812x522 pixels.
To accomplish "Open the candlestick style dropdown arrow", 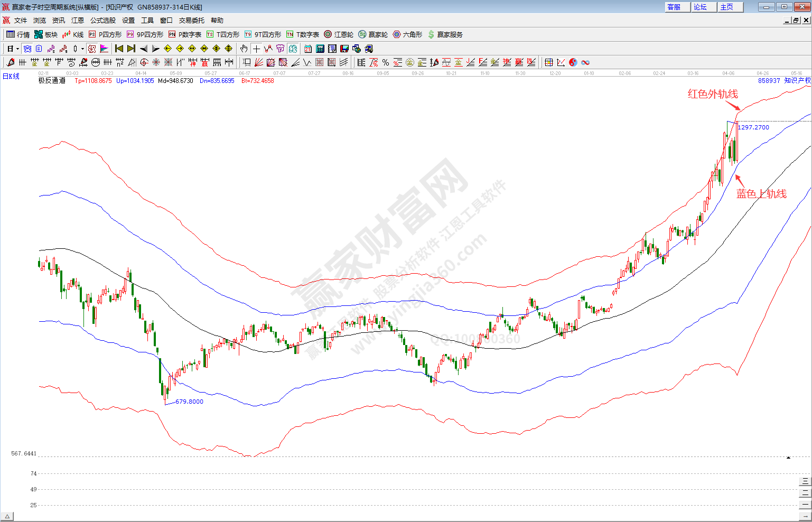I will tap(82, 49).
